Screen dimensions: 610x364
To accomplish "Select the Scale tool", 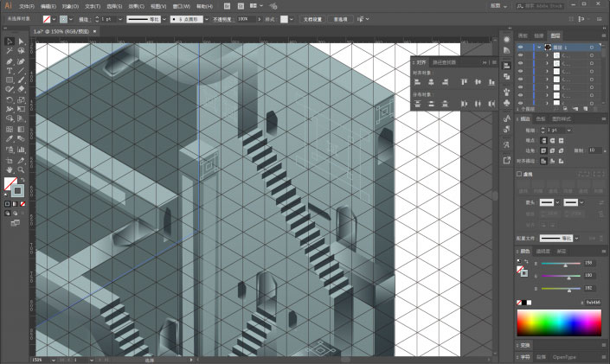I will tap(21, 100).
